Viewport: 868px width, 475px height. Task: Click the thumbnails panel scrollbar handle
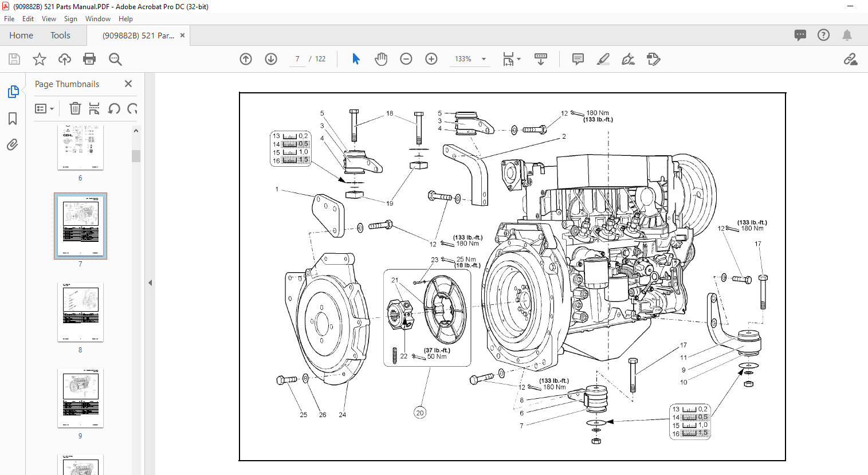[136, 156]
